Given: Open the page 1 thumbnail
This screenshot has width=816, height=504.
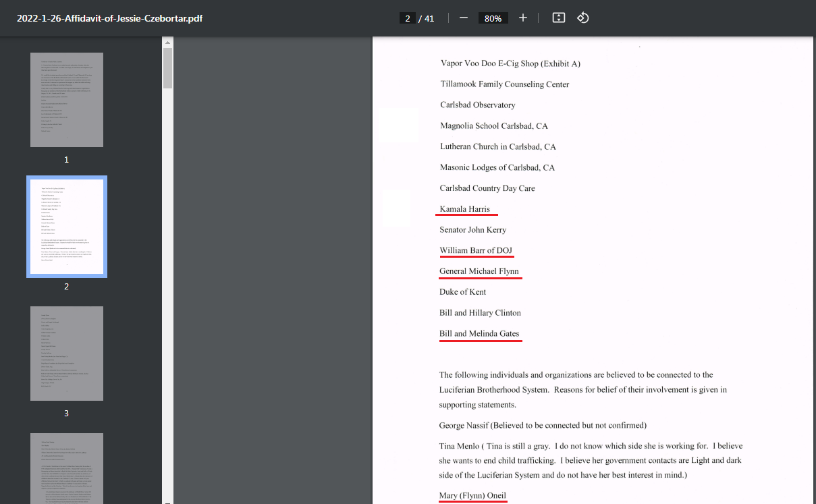Looking at the screenshot, I should (67, 100).
